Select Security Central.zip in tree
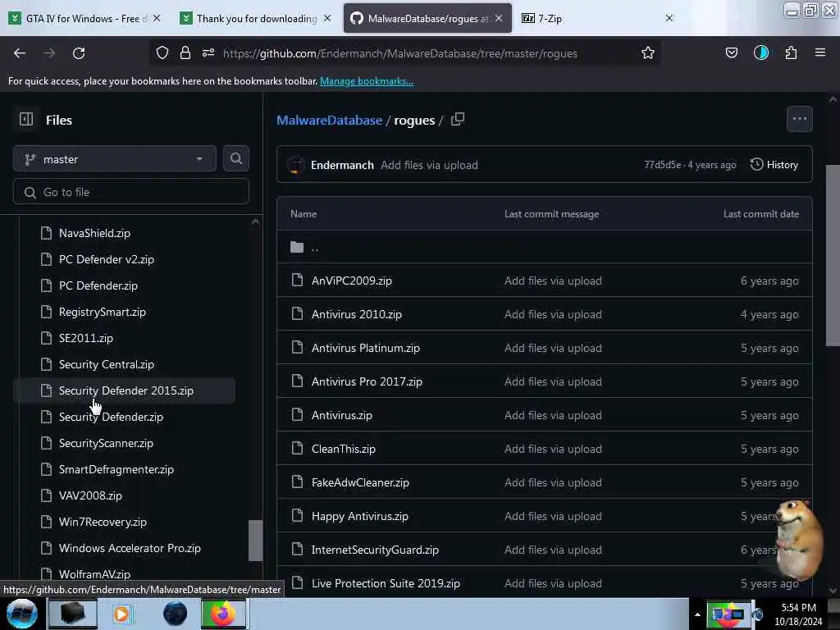 (x=106, y=364)
